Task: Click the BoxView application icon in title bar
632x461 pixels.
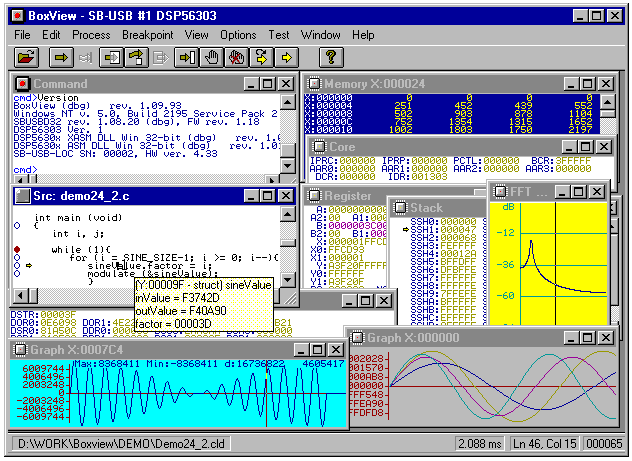Action: (17, 16)
